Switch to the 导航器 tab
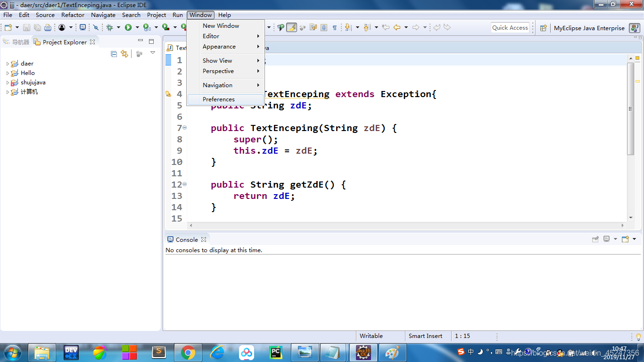The height and width of the screenshot is (362, 644). (16, 42)
